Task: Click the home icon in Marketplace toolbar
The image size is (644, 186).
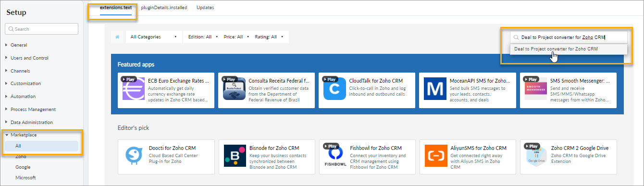Action: [117, 37]
